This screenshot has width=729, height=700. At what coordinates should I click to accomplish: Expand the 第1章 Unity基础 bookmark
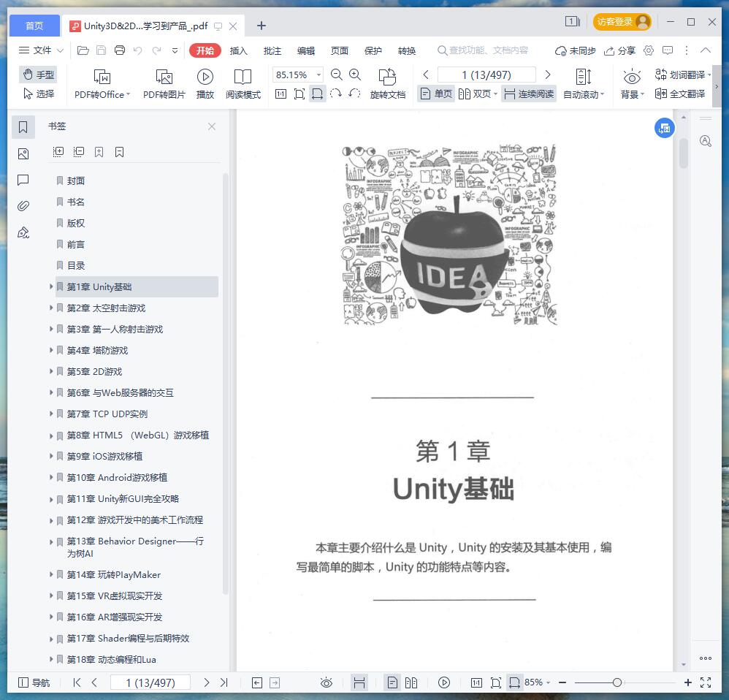pyautogui.click(x=51, y=286)
